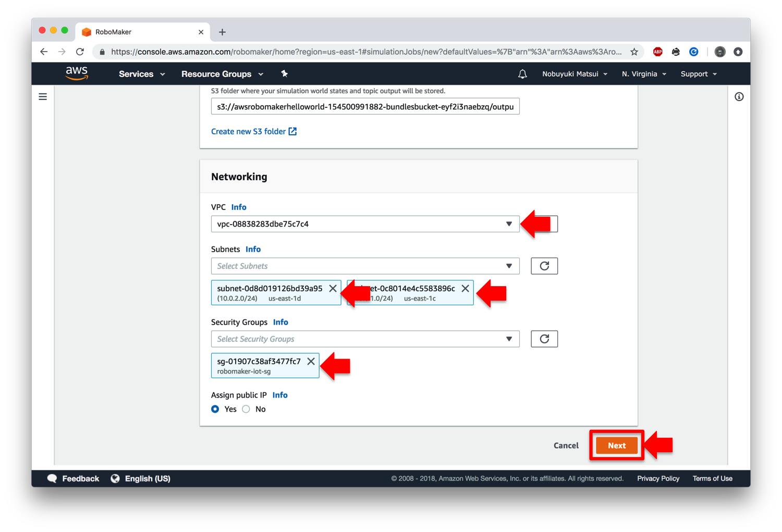Click the Next button

616,446
